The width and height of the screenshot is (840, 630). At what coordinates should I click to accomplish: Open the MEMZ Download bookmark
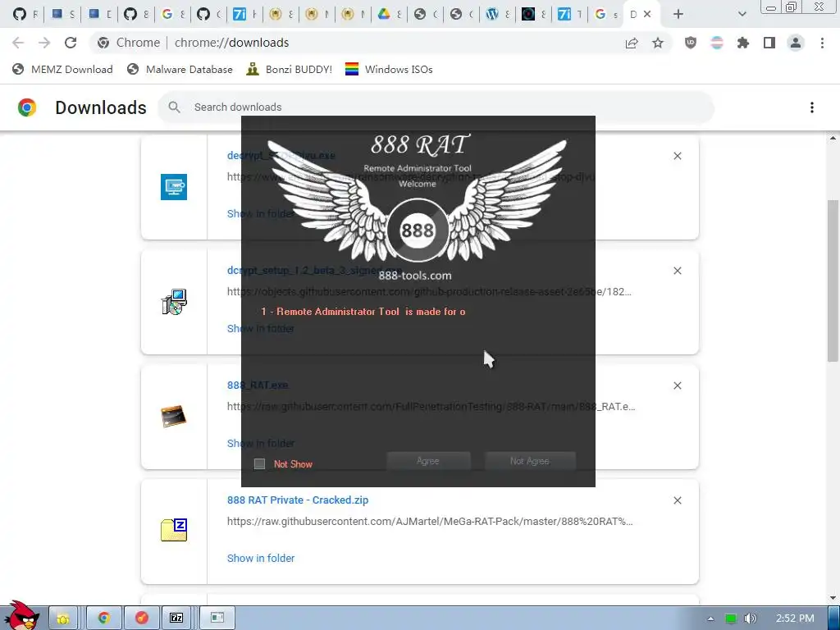[62, 69]
